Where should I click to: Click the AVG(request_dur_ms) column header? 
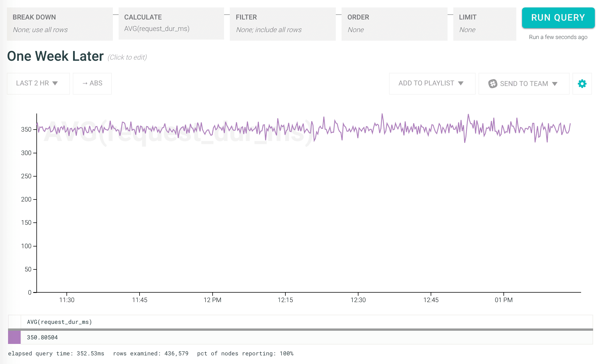59,322
